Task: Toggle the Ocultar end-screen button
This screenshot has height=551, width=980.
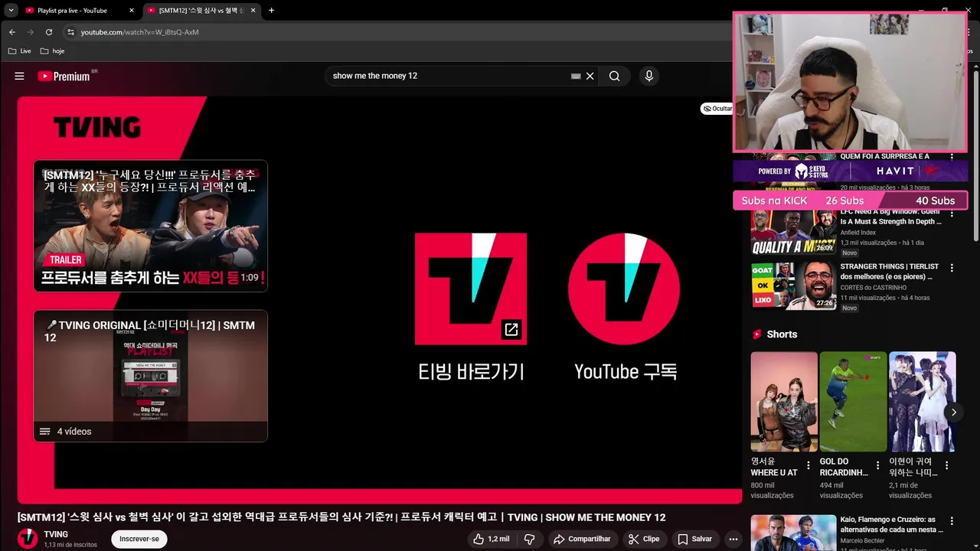Action: point(717,109)
